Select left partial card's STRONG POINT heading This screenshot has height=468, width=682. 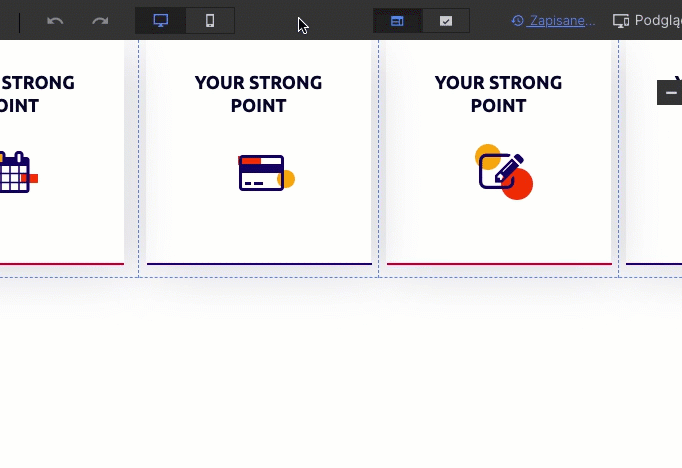click(x=36, y=94)
